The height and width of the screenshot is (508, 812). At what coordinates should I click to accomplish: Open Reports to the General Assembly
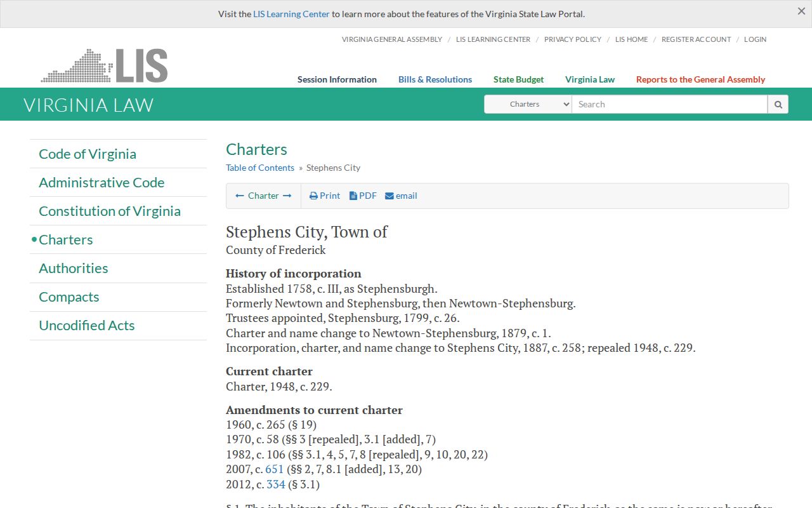click(x=700, y=79)
